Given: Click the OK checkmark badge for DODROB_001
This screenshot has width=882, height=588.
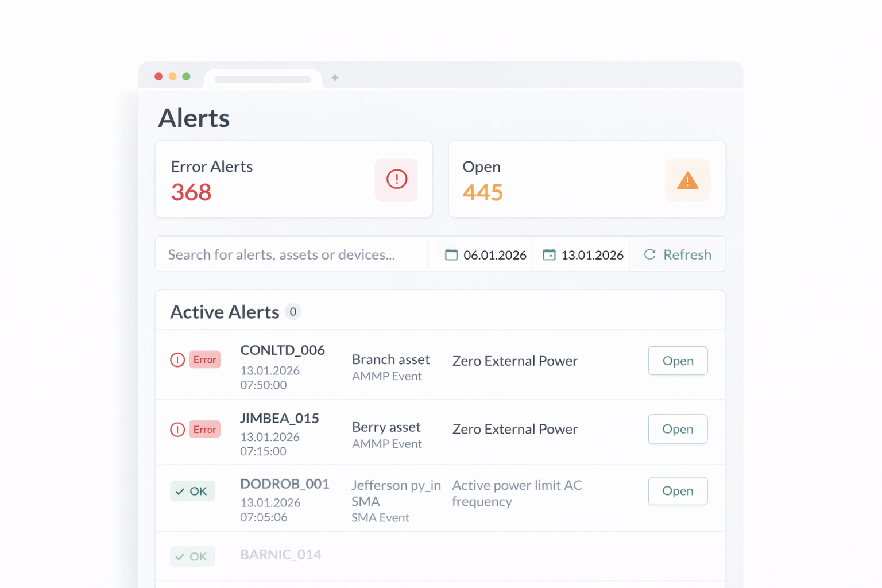Looking at the screenshot, I should [x=192, y=491].
